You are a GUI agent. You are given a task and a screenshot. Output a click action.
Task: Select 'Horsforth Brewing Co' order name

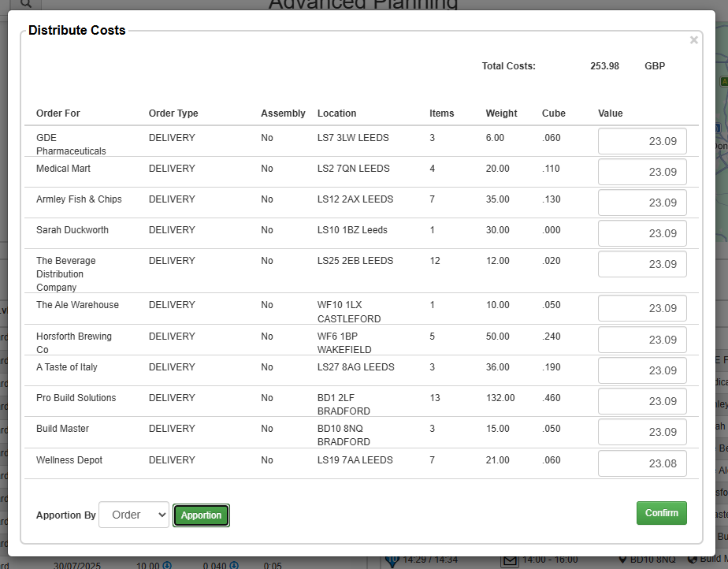pyautogui.click(x=74, y=343)
